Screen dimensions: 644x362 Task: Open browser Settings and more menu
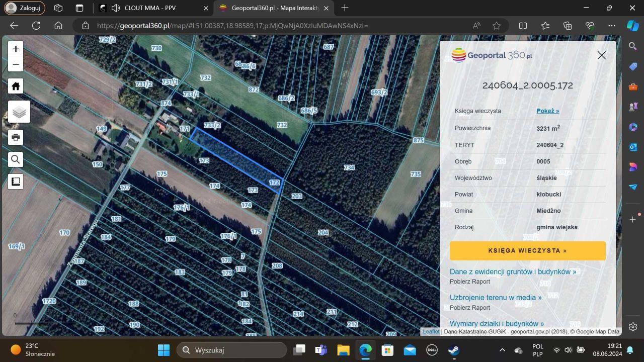pyautogui.click(x=611, y=26)
